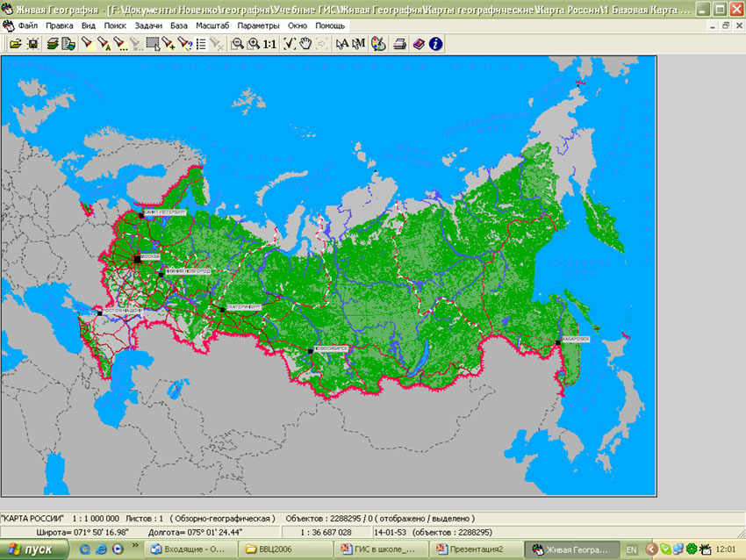
Task: Click the map layers stack icon
Action: tap(53, 43)
